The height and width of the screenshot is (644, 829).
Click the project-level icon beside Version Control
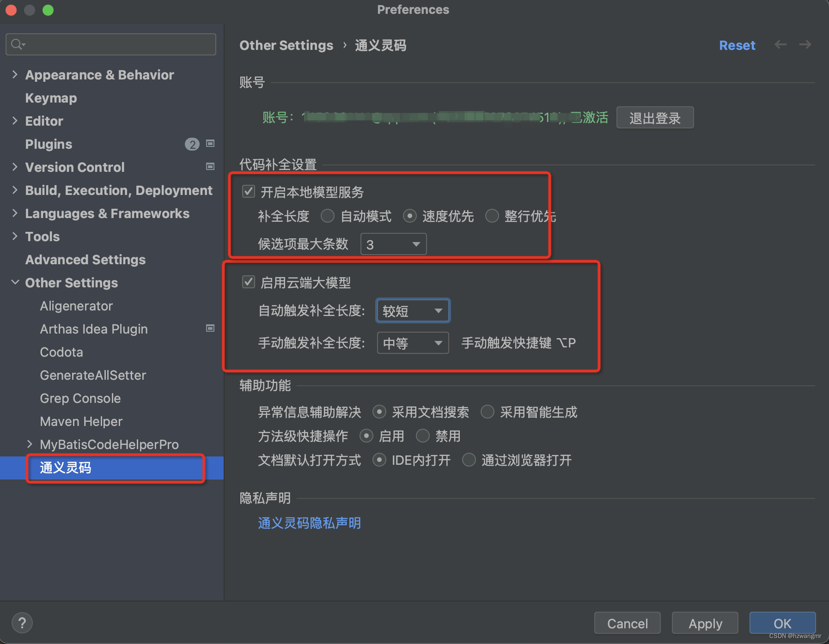click(x=210, y=166)
